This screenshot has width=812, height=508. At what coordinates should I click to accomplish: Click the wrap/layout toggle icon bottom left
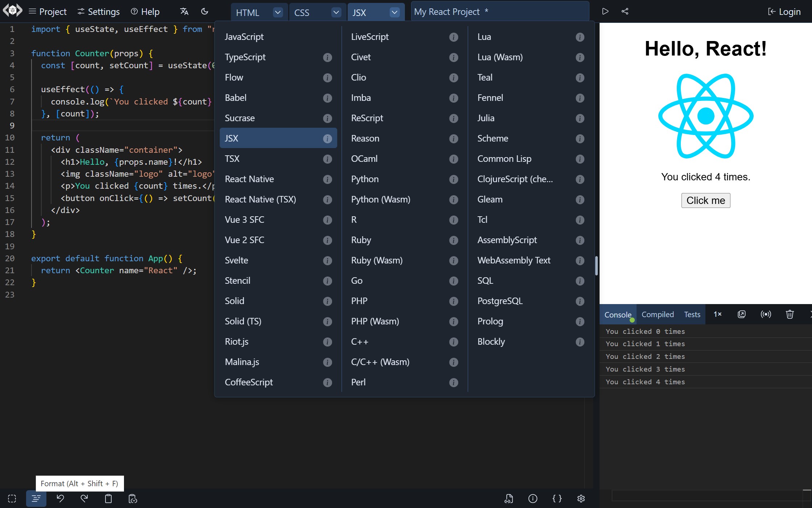[12, 499]
